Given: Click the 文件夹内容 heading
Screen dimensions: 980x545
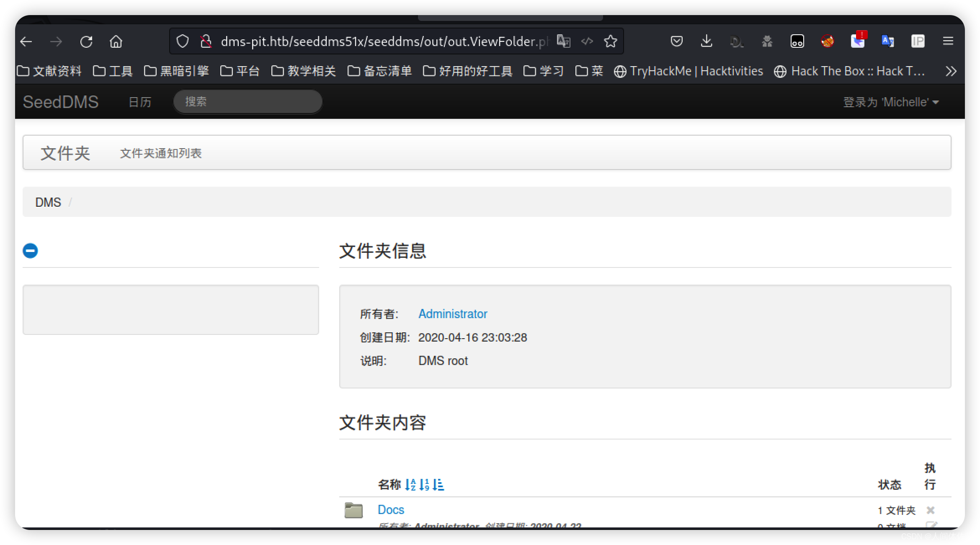Looking at the screenshot, I should pyautogui.click(x=382, y=422).
